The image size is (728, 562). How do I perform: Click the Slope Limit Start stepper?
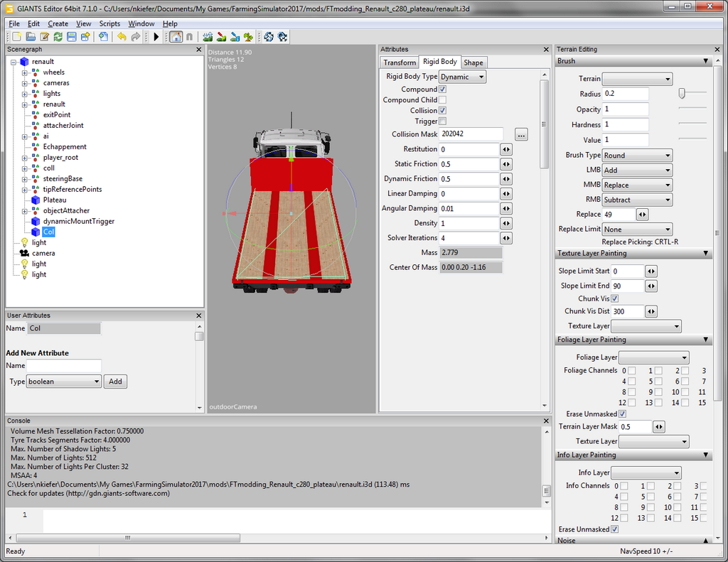click(x=651, y=271)
